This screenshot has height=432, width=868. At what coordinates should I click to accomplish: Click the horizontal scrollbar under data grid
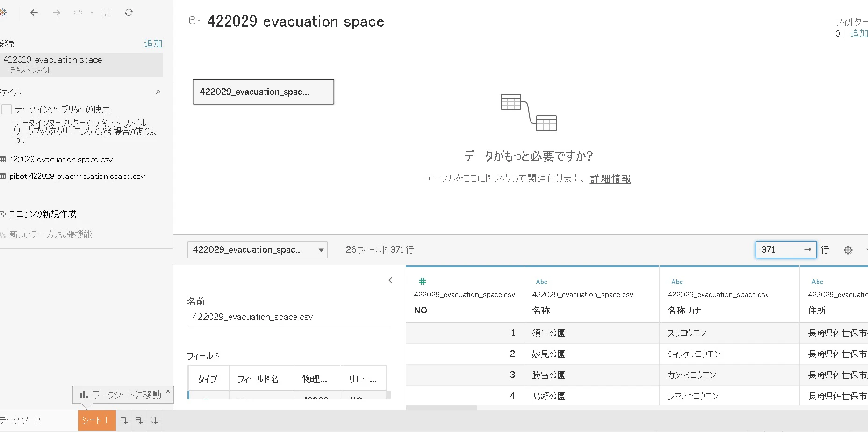(x=441, y=408)
